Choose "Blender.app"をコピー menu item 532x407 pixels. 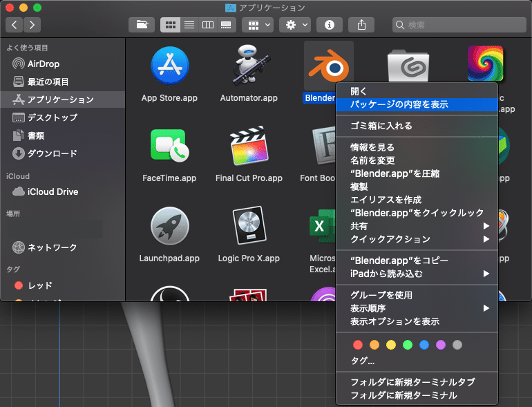[417, 261]
